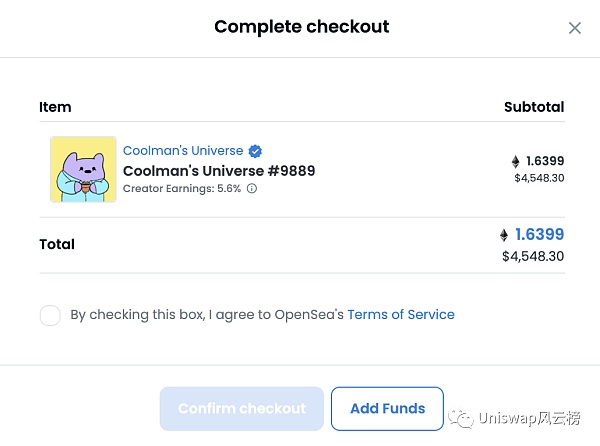
Task: Click the WeChat logo in the watermark
Action: [461, 418]
